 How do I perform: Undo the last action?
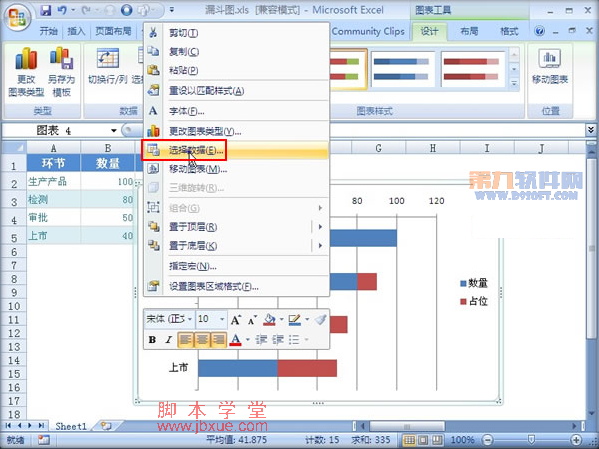coord(62,10)
